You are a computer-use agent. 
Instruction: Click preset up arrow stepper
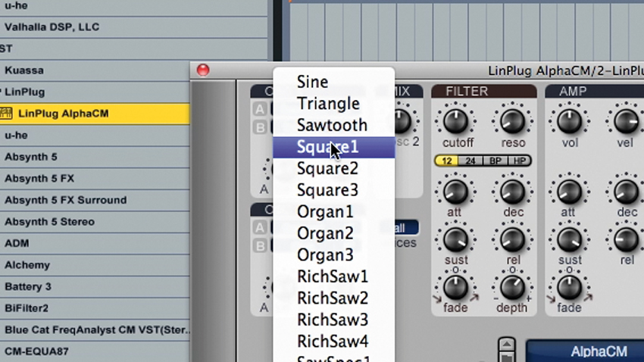tap(506, 344)
